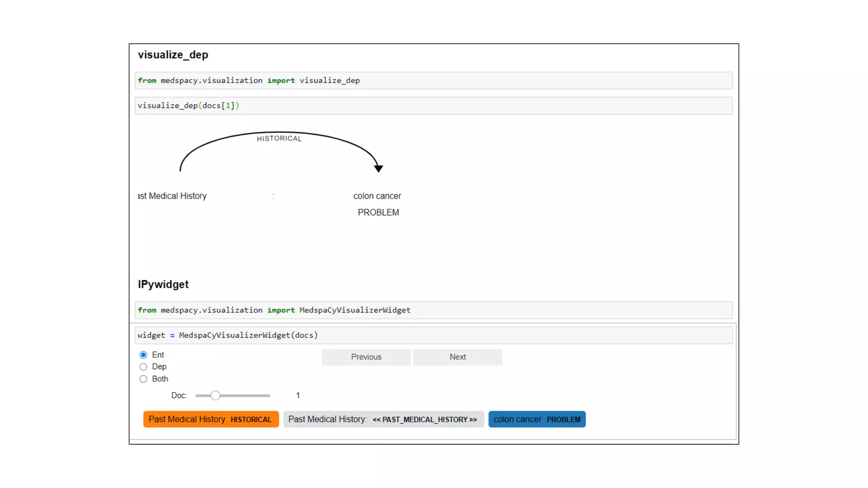Click the orange Past Medical History HISTORICAL tag

(211, 419)
